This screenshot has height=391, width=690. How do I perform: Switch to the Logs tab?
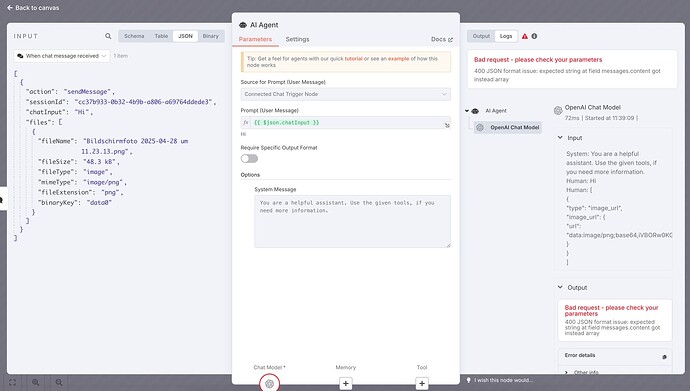coord(506,36)
